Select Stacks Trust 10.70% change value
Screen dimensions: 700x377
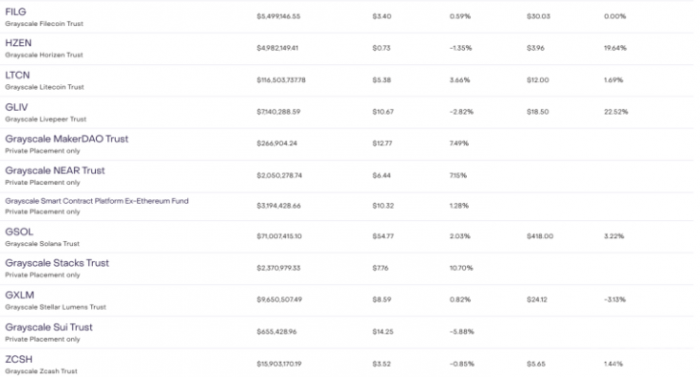coord(461,268)
